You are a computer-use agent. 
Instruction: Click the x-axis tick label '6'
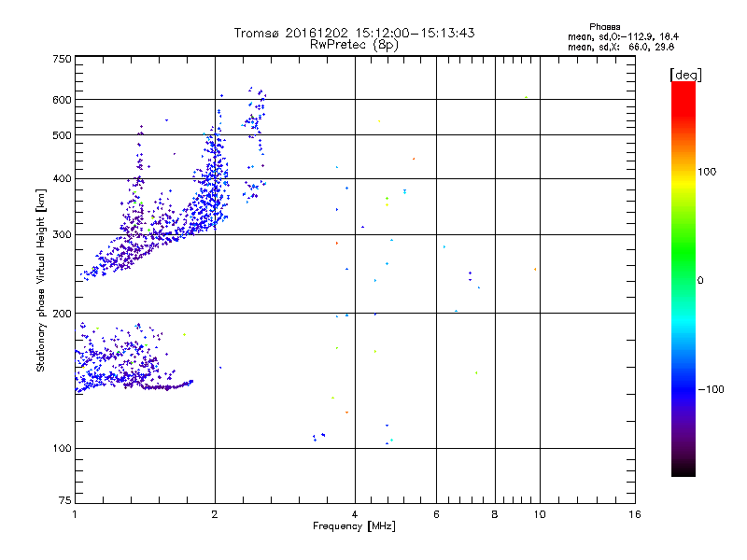[436, 514]
